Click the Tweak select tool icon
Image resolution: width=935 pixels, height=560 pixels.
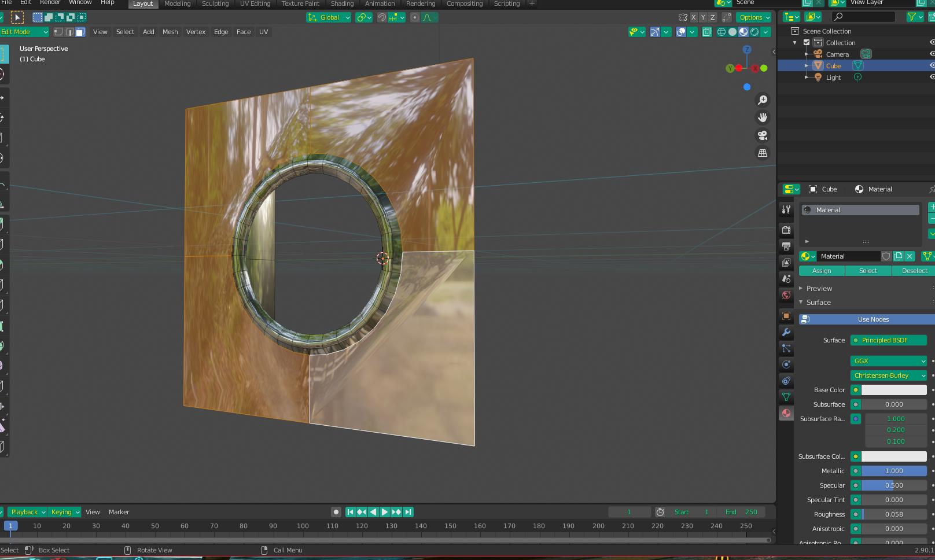(x=17, y=17)
